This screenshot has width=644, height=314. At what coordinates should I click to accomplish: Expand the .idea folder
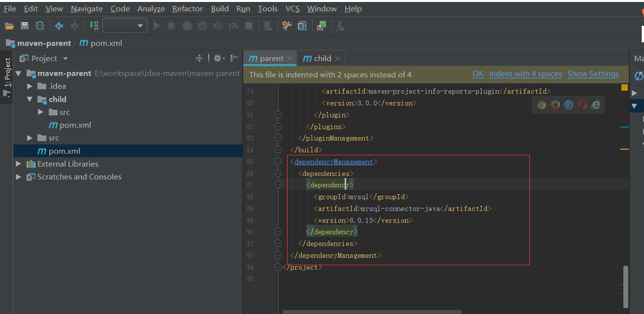click(30, 86)
